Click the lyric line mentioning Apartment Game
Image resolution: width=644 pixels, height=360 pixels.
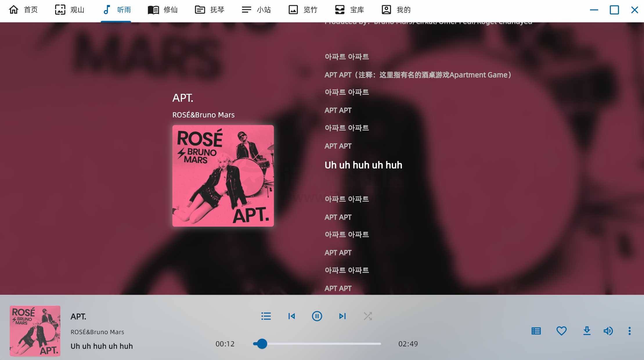418,75
